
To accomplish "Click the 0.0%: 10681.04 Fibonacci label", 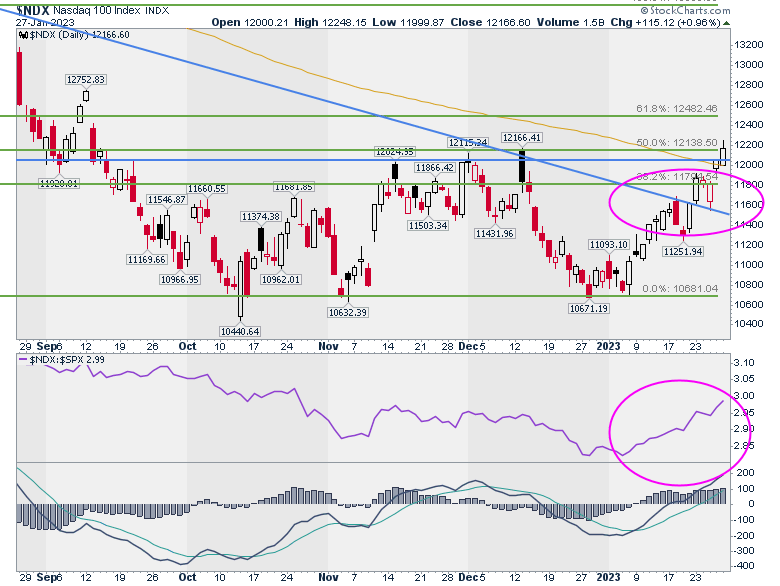I will coord(680,289).
